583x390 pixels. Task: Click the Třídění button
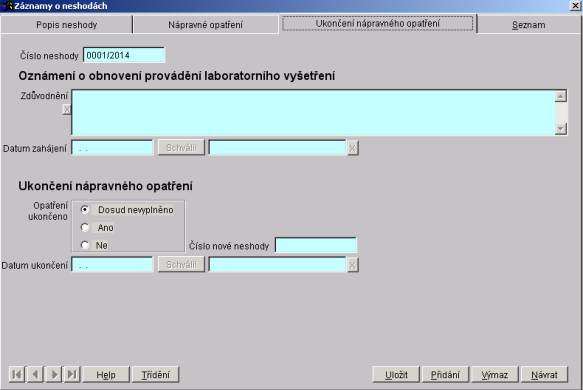pos(155,374)
